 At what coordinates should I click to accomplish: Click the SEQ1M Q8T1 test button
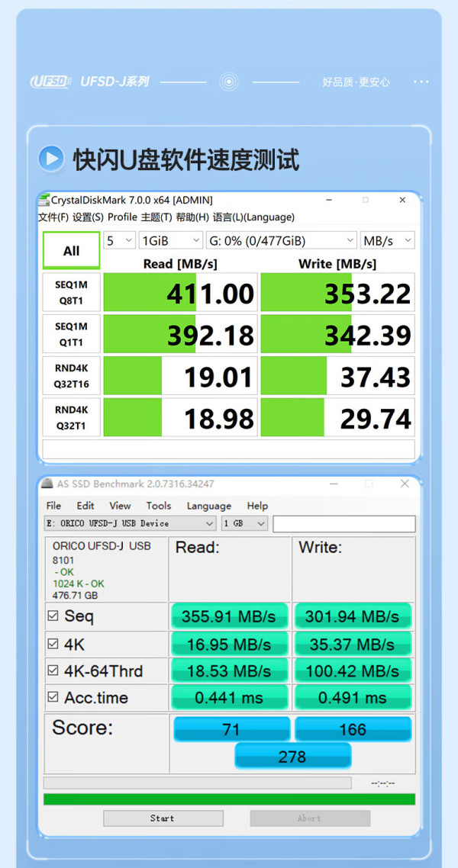[72, 292]
